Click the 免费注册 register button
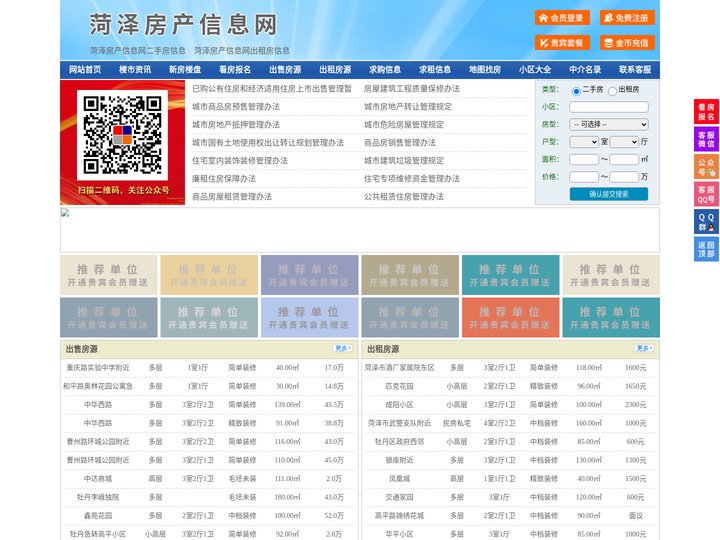 tap(627, 18)
